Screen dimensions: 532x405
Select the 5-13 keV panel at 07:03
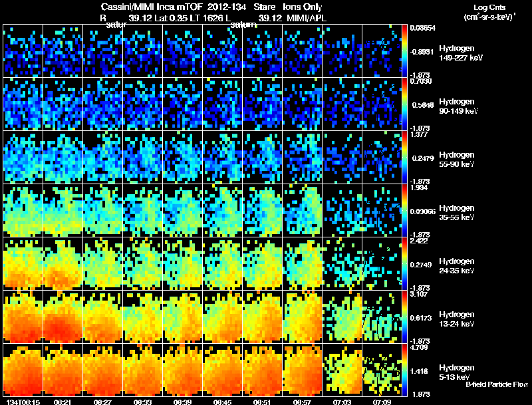pyautogui.click(x=342, y=370)
